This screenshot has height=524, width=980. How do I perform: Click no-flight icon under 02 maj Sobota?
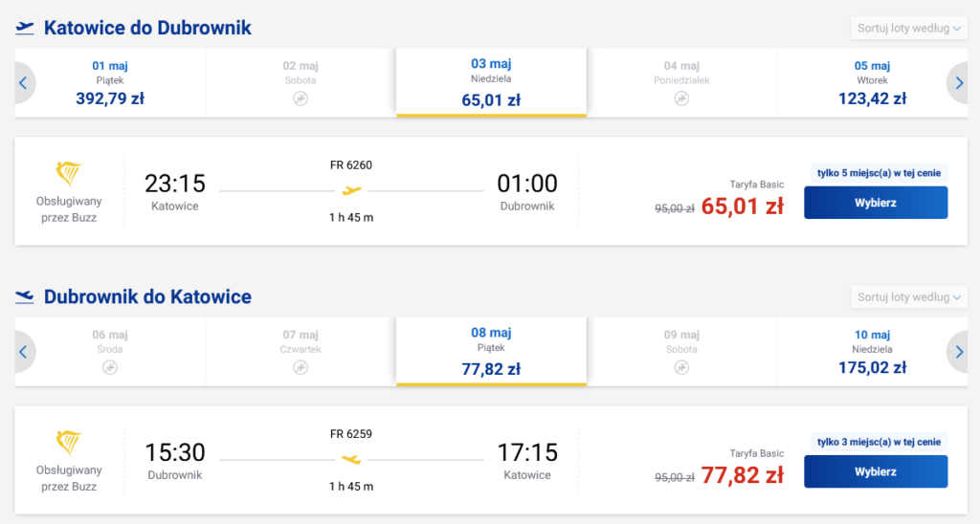[x=301, y=98]
